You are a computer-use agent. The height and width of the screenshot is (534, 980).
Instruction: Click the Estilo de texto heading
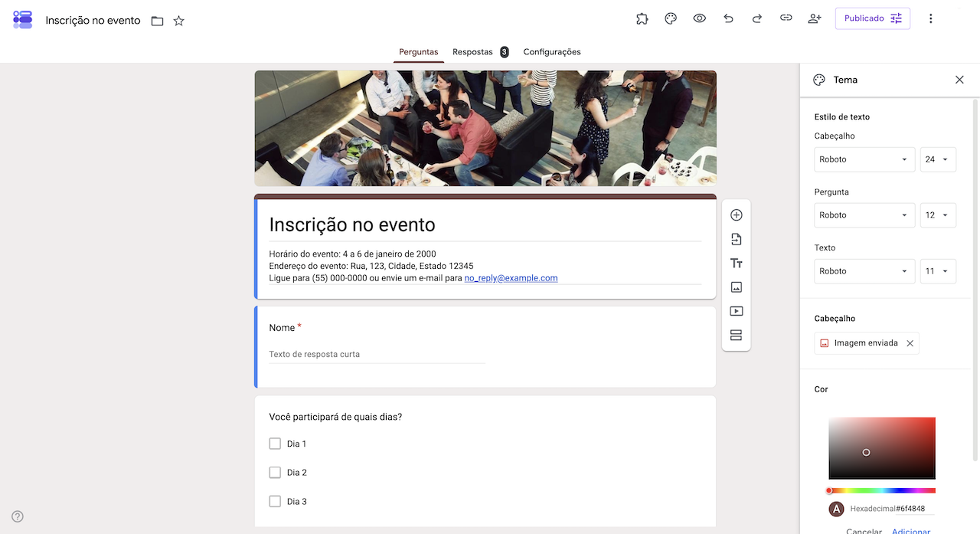pyautogui.click(x=842, y=117)
